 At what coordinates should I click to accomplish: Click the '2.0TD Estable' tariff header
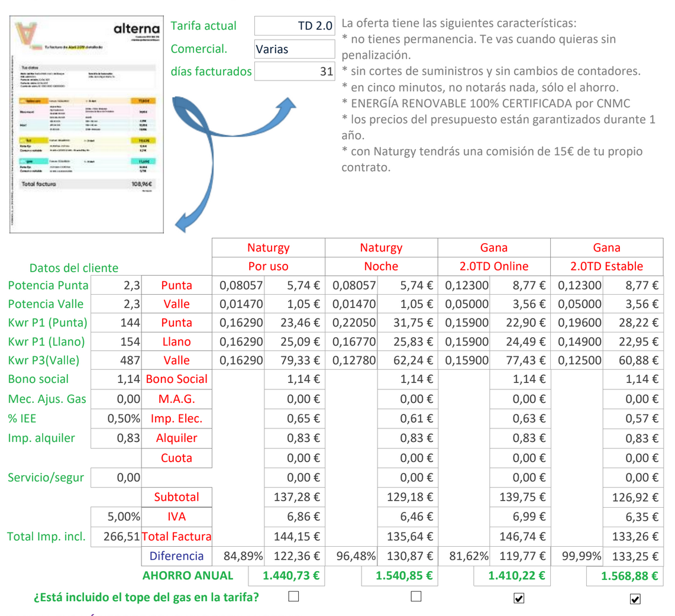click(607, 266)
